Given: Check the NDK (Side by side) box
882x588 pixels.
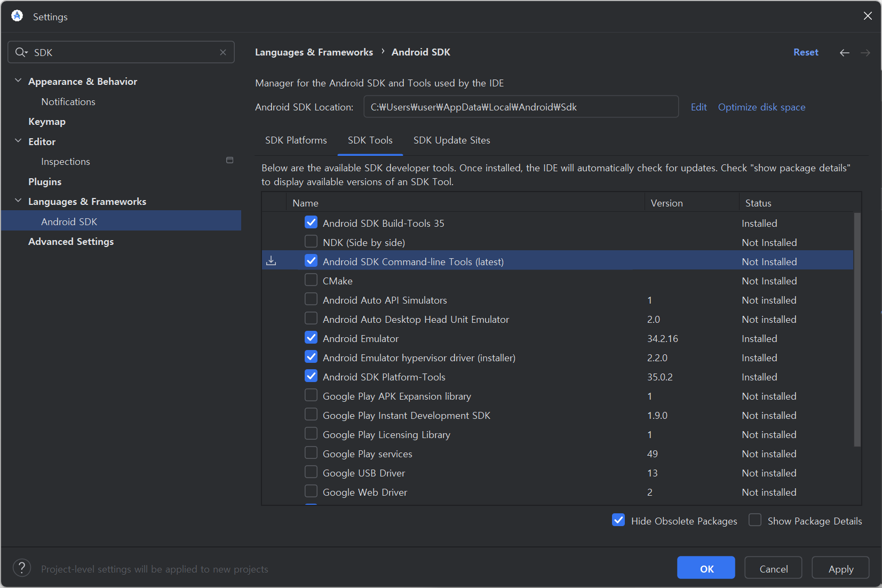Looking at the screenshot, I should click(311, 242).
